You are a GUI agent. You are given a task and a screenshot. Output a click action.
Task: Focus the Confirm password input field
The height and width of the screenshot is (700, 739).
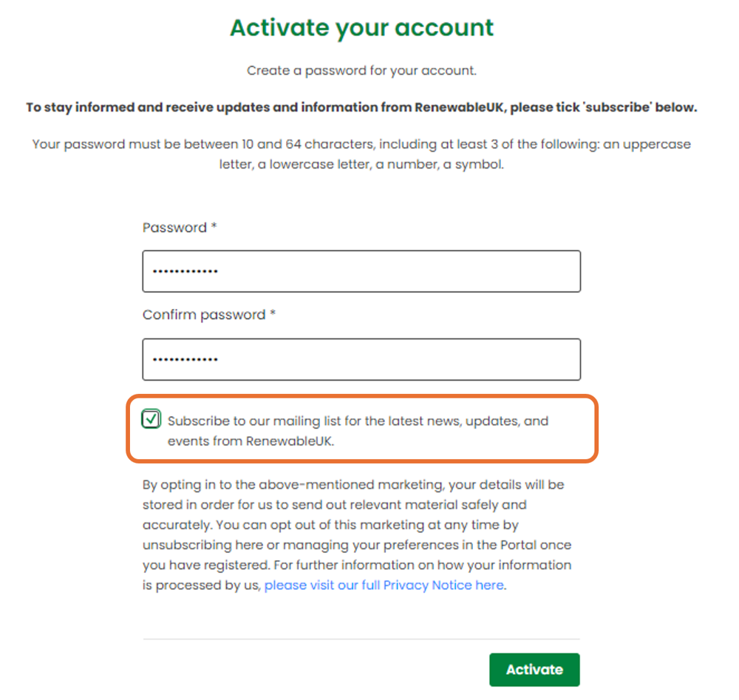click(361, 359)
